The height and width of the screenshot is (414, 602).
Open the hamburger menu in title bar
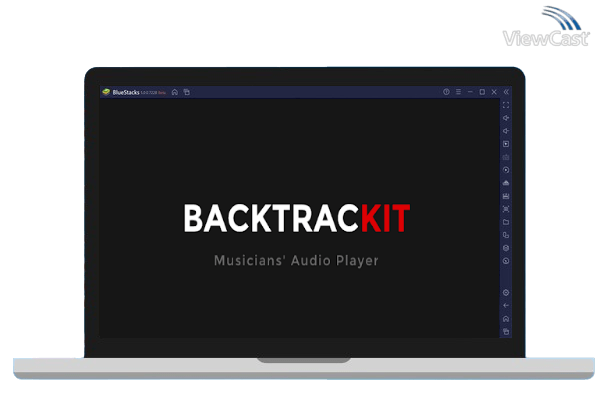coord(458,92)
